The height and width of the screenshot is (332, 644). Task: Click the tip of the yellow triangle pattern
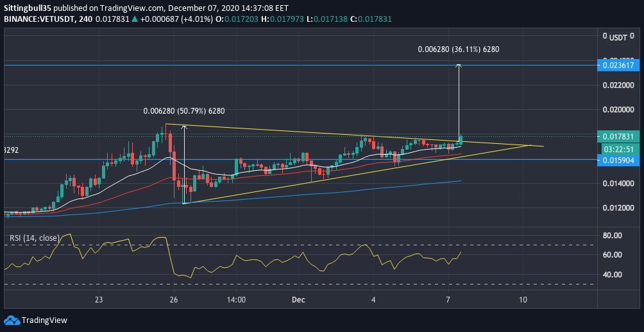531,146
